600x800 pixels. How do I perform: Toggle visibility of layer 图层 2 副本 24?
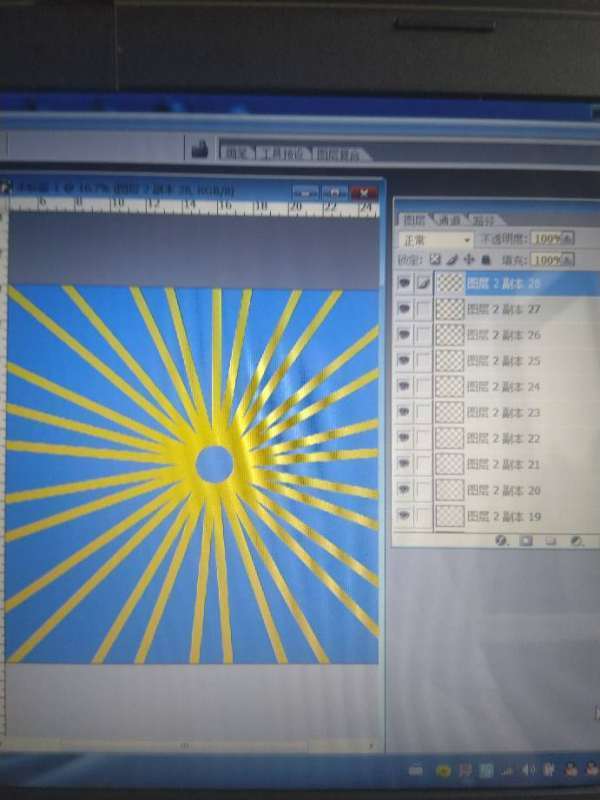click(x=404, y=386)
